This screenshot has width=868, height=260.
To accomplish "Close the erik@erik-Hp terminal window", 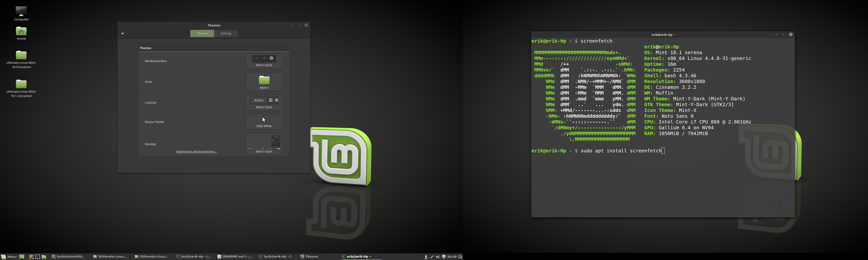I will (x=791, y=35).
